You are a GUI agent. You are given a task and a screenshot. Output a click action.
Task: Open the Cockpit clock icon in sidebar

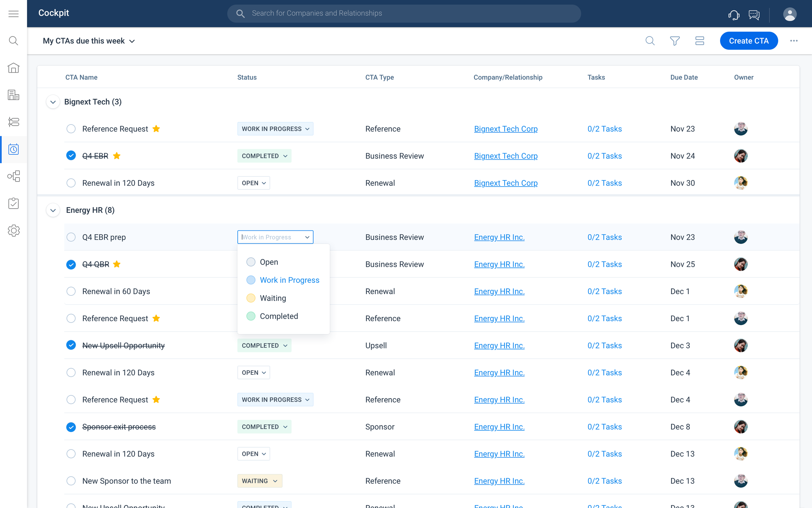13,149
